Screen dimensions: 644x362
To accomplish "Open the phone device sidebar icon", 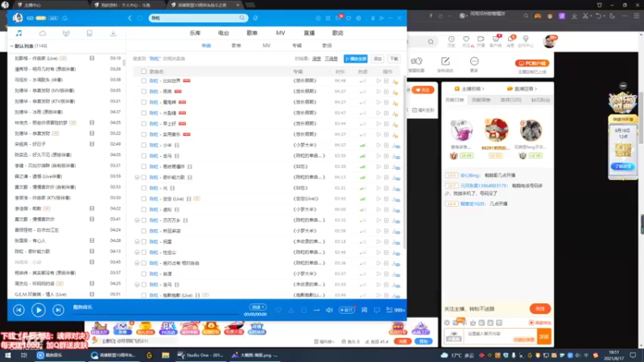I will tap(89, 33).
